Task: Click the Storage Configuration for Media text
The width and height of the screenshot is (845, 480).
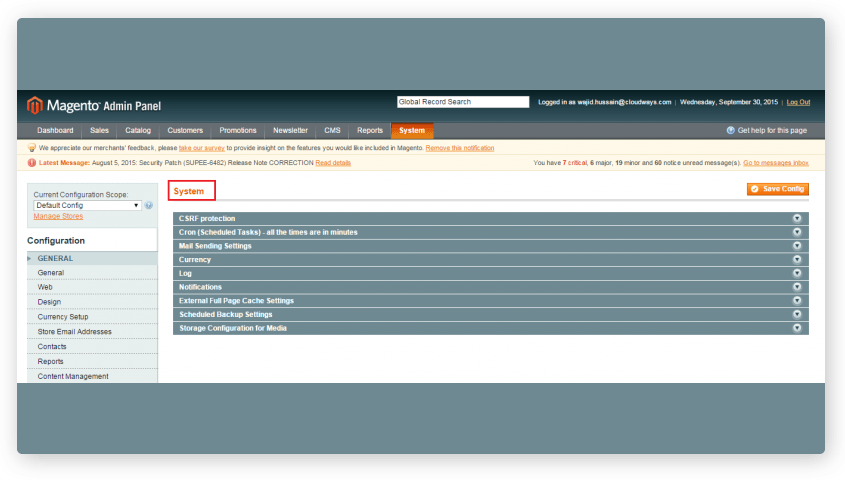Action: 233,328
